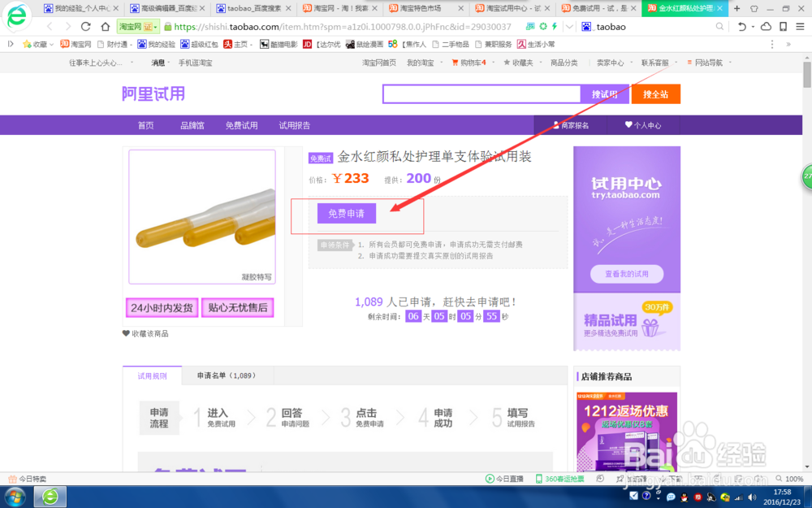
Task: Expand the 收藏夹 dropdown
Action: 540,63
